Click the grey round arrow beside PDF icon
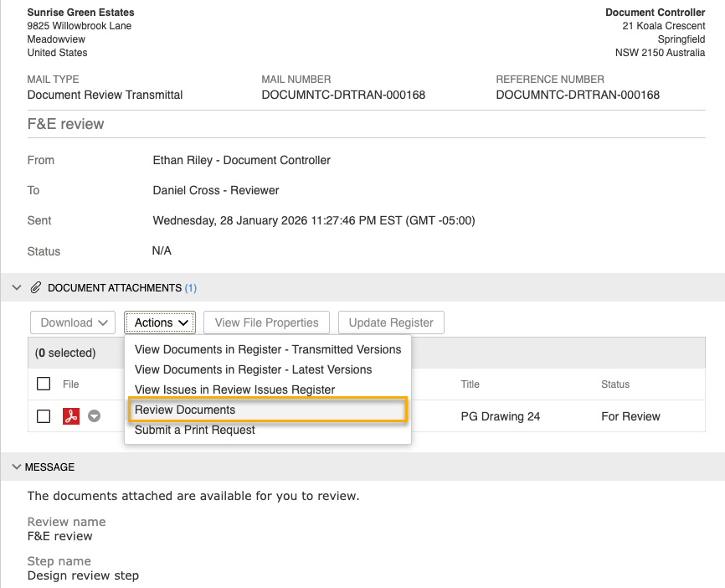725x588 pixels. pos(95,416)
